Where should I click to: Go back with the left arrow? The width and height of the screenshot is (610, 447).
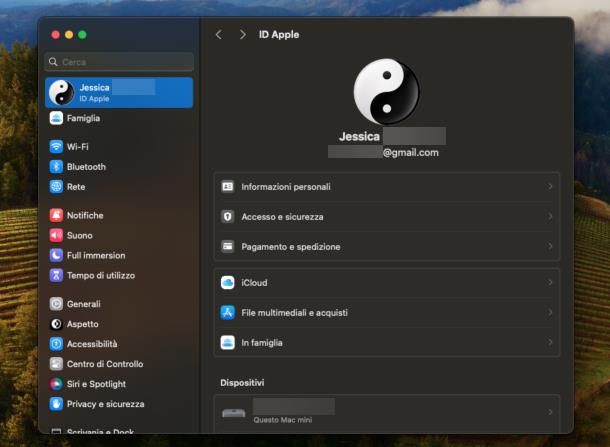tap(219, 35)
